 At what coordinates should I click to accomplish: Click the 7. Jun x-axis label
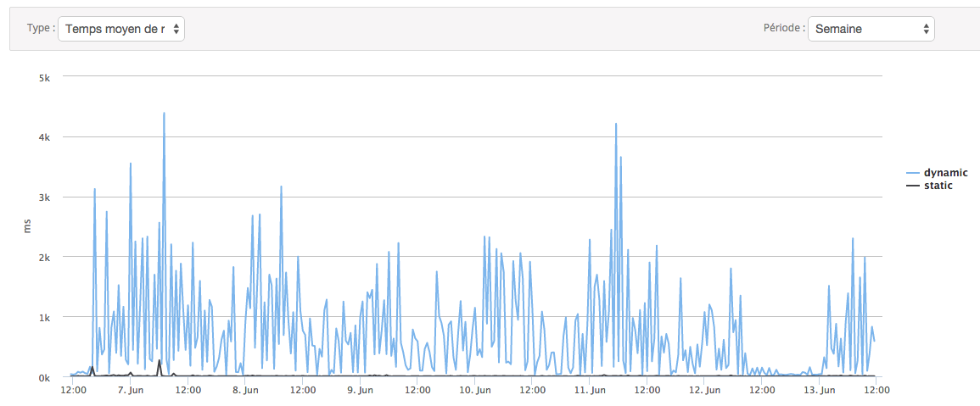[131, 391]
